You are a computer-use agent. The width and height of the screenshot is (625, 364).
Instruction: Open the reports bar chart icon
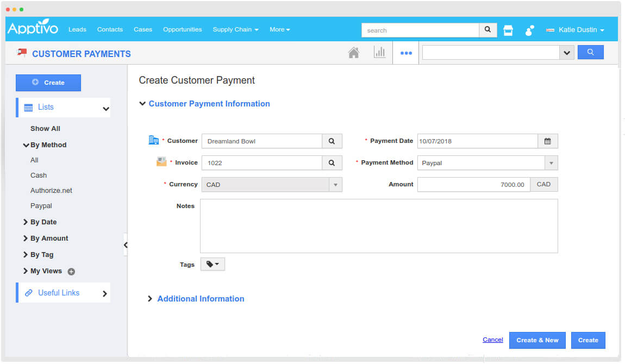coord(380,52)
